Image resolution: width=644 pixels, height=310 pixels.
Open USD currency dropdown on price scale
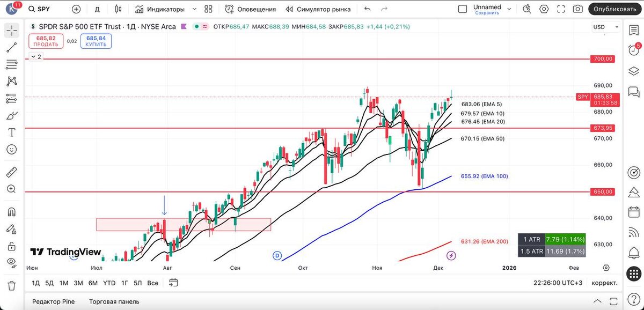[x=606, y=27]
